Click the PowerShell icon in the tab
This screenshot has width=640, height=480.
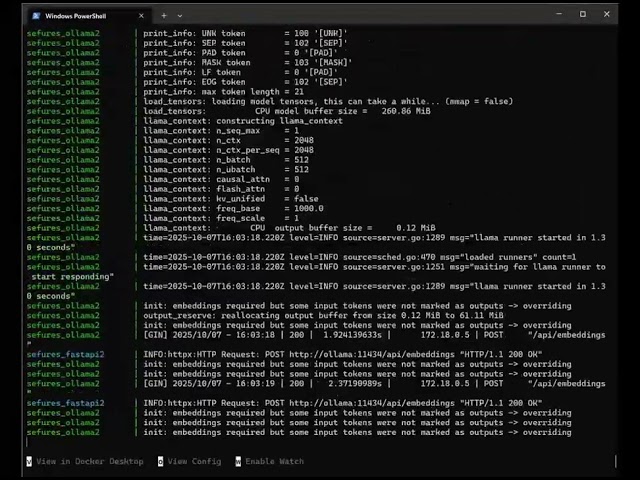click(36, 16)
